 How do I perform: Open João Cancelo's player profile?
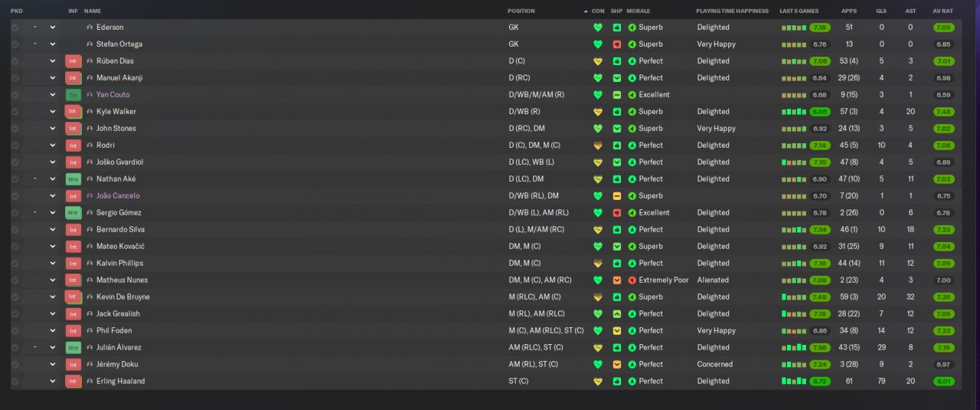pyautogui.click(x=118, y=196)
